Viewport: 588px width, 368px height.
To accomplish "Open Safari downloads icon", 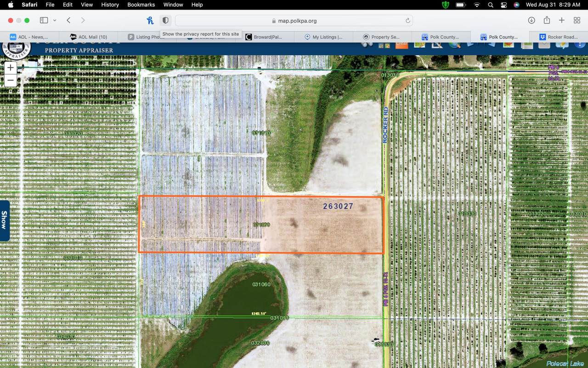I will (531, 20).
